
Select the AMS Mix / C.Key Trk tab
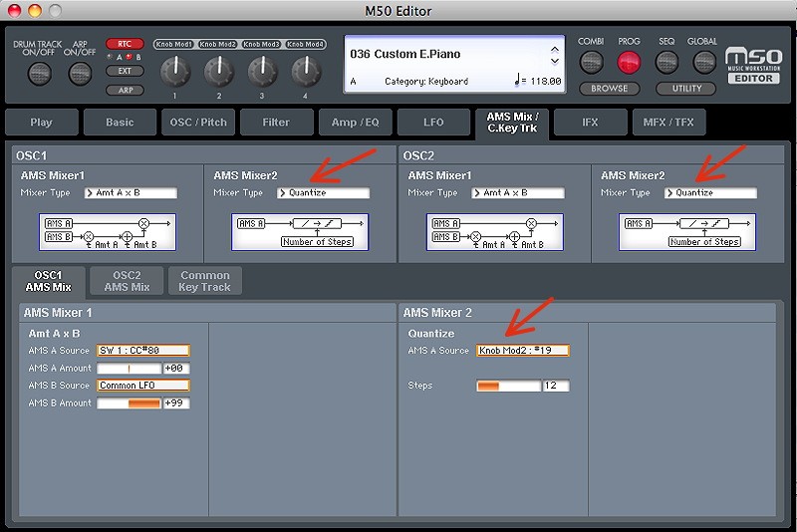pyautogui.click(x=512, y=124)
